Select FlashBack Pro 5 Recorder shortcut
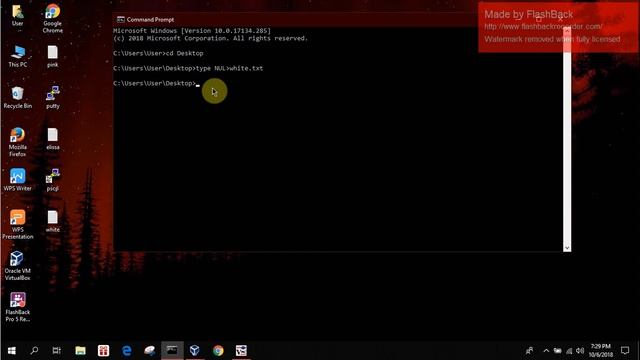The width and height of the screenshot is (640, 360). [x=18, y=307]
